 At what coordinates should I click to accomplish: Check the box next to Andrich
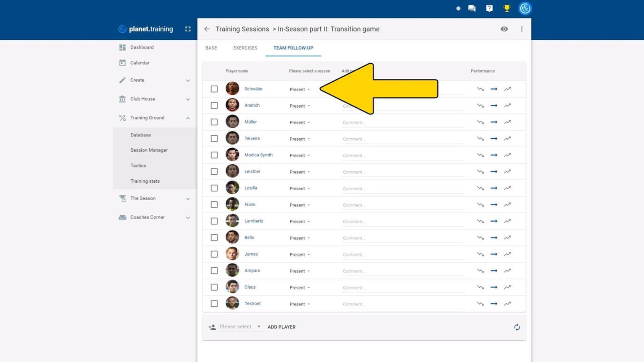(x=214, y=106)
